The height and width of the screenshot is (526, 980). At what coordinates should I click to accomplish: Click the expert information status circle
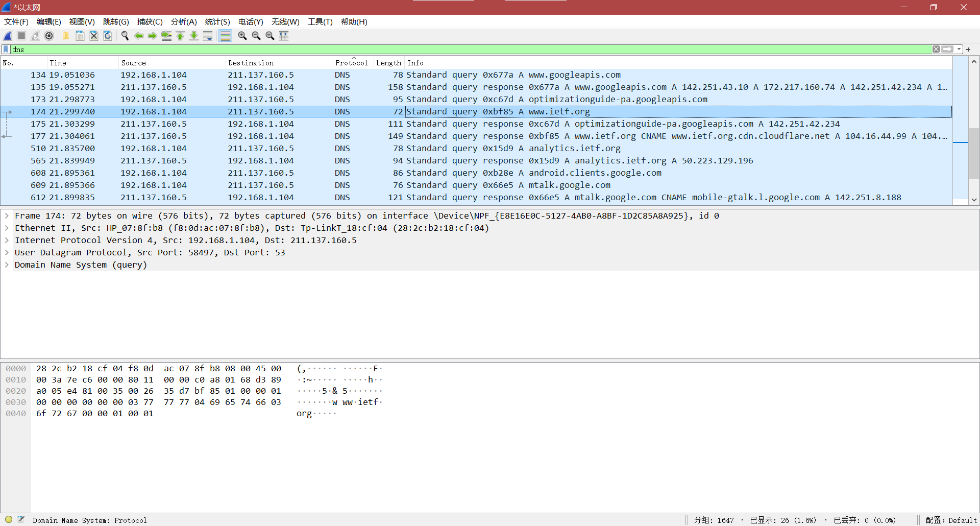click(x=9, y=520)
